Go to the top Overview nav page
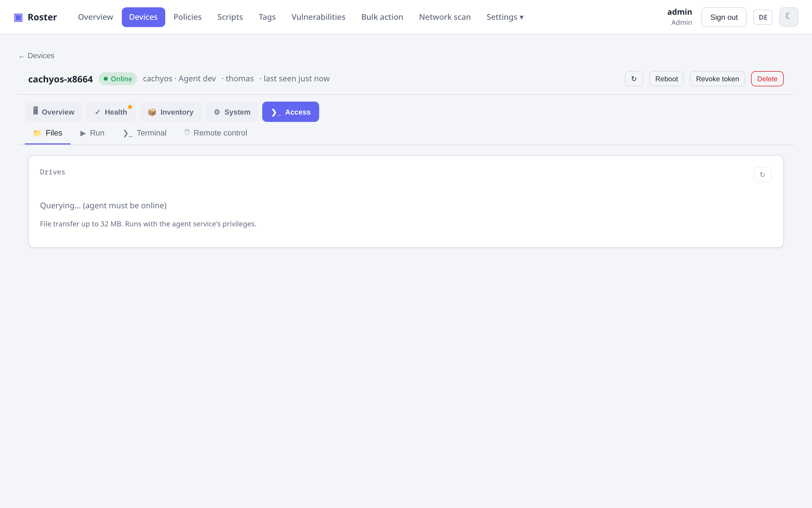Image resolution: width=812 pixels, height=508 pixels. 95,17
